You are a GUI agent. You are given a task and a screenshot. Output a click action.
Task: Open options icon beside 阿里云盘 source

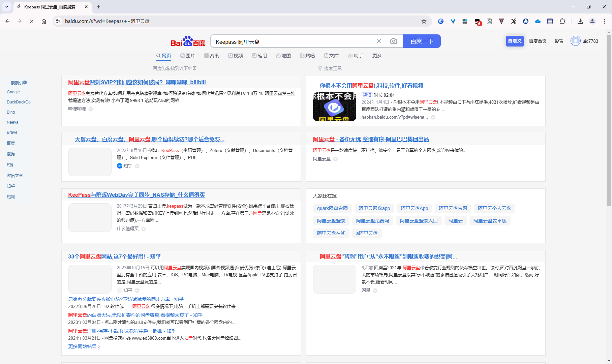pyautogui.click(x=336, y=159)
